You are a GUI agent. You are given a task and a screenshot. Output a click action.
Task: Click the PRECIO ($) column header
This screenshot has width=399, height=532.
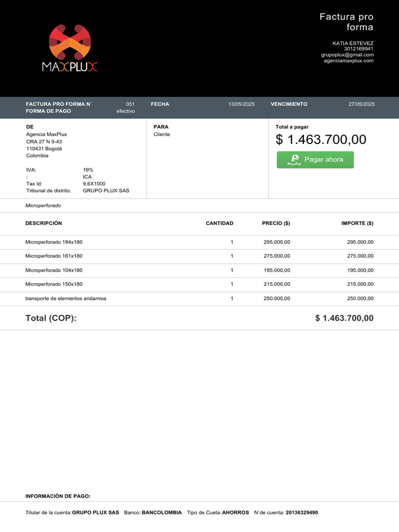click(276, 223)
